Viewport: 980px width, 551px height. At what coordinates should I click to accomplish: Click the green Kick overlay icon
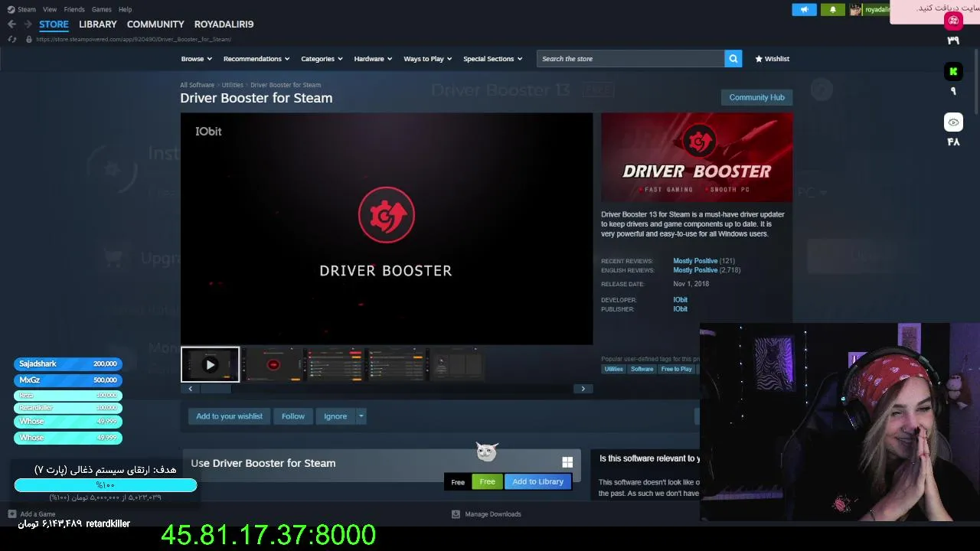coord(953,72)
